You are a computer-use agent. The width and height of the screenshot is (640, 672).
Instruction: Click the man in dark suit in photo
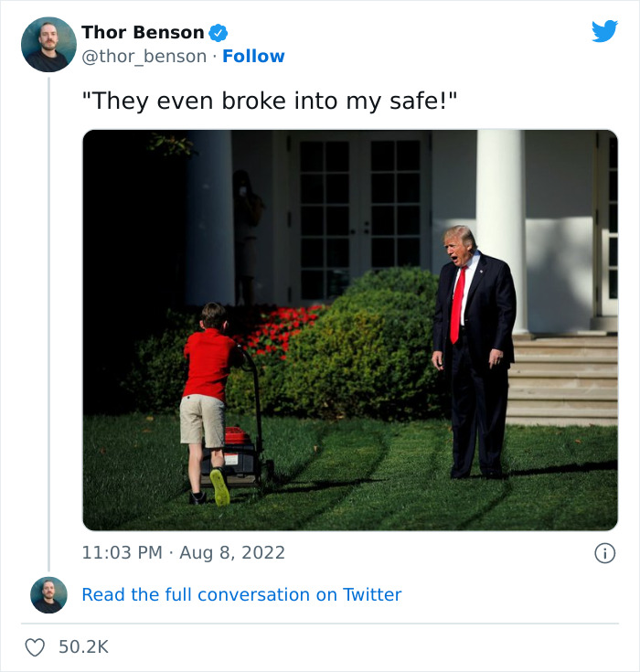point(474,351)
